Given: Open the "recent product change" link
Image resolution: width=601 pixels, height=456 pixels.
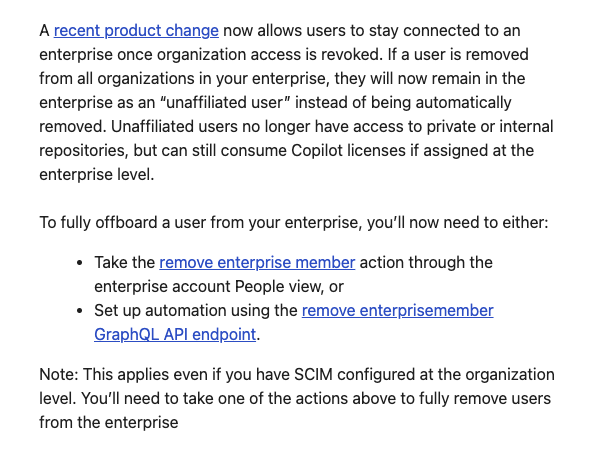Looking at the screenshot, I should [x=136, y=31].
